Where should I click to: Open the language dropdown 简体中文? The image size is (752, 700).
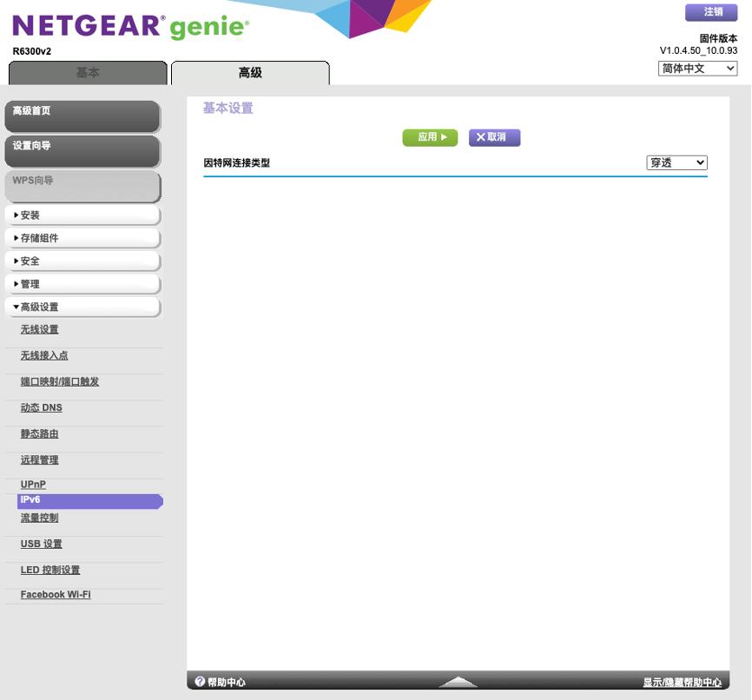697,69
